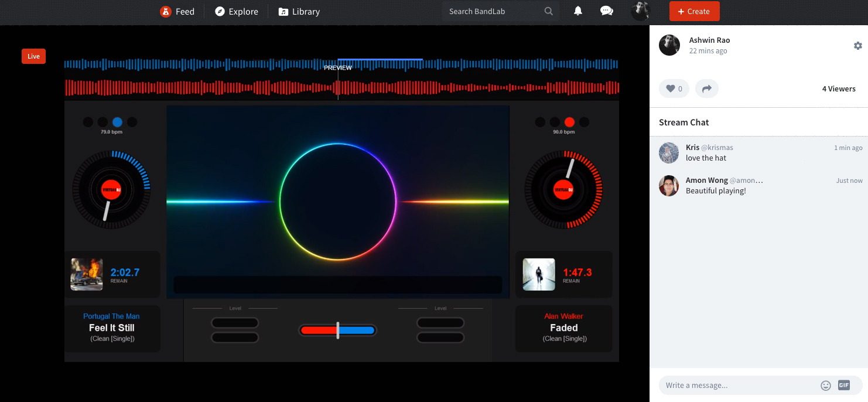Click the Feel It Still album thumbnail
868x402 pixels.
pyautogui.click(x=87, y=274)
